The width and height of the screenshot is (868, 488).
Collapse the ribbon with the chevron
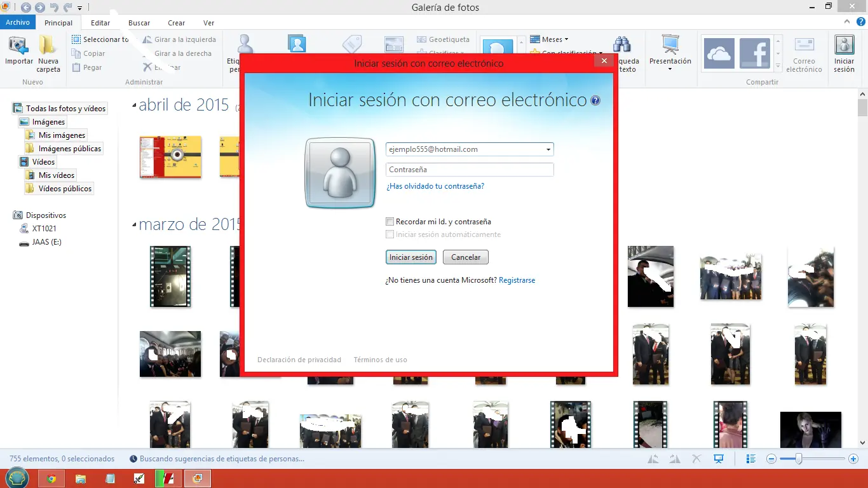click(x=848, y=23)
